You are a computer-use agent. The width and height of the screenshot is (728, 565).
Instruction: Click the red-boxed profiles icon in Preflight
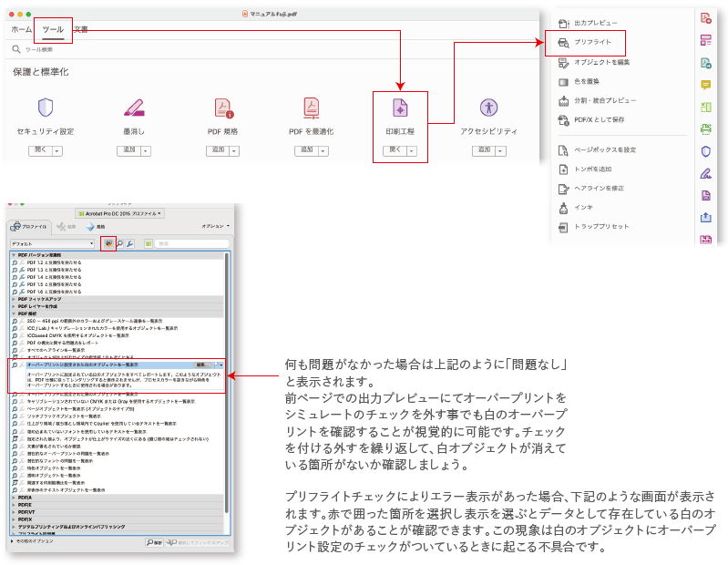[108, 244]
